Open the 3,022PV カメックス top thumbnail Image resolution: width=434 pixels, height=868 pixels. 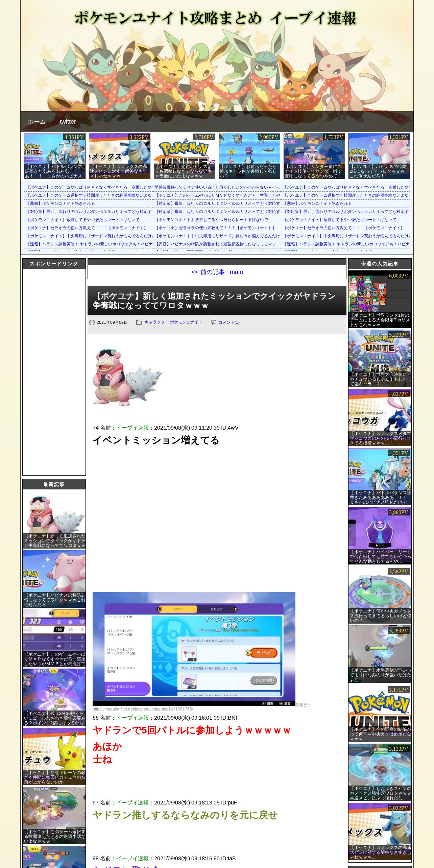click(x=120, y=156)
